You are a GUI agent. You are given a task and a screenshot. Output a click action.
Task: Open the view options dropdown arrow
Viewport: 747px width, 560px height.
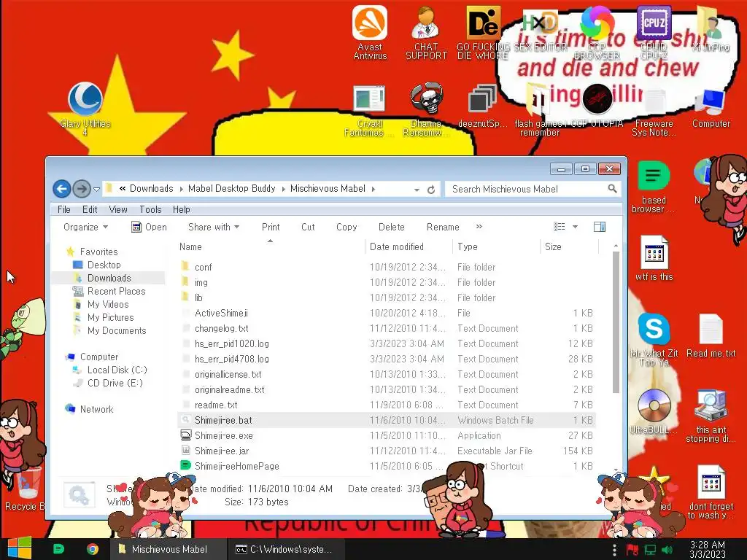575,227
